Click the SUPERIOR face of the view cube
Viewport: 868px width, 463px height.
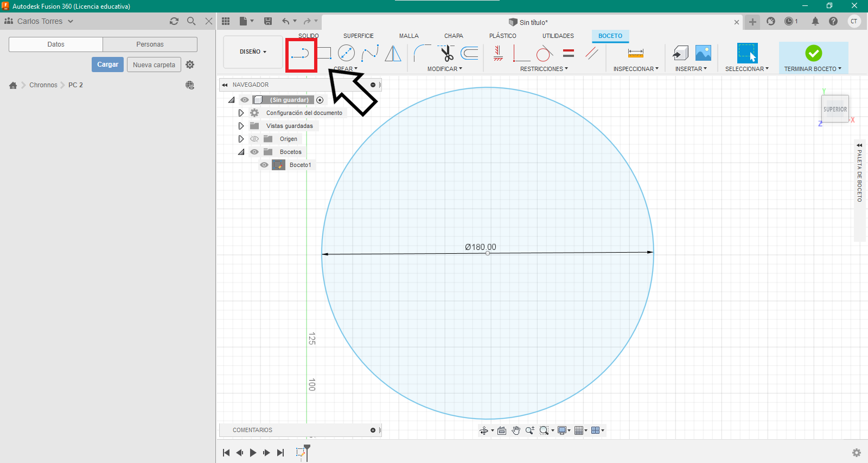[835, 109]
